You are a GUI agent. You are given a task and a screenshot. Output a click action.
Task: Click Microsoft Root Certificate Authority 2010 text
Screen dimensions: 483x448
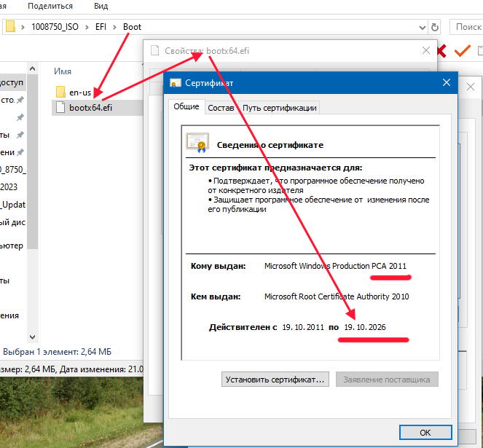click(337, 296)
